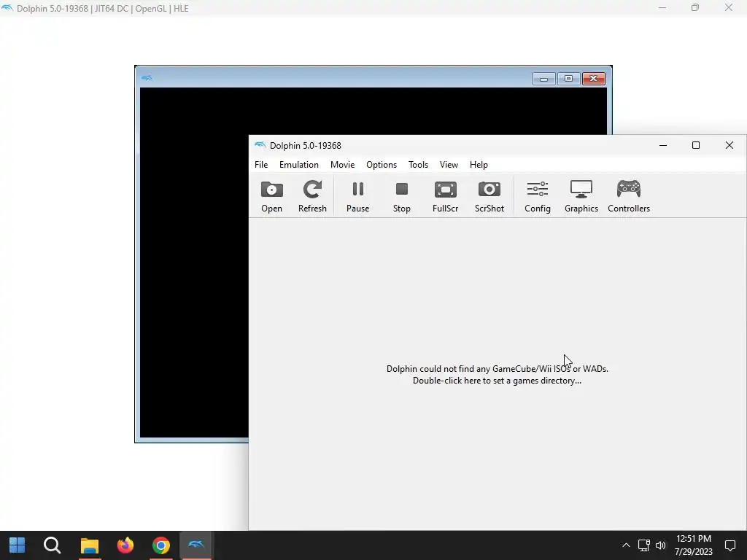
Task: Open the File menu
Action: click(261, 165)
